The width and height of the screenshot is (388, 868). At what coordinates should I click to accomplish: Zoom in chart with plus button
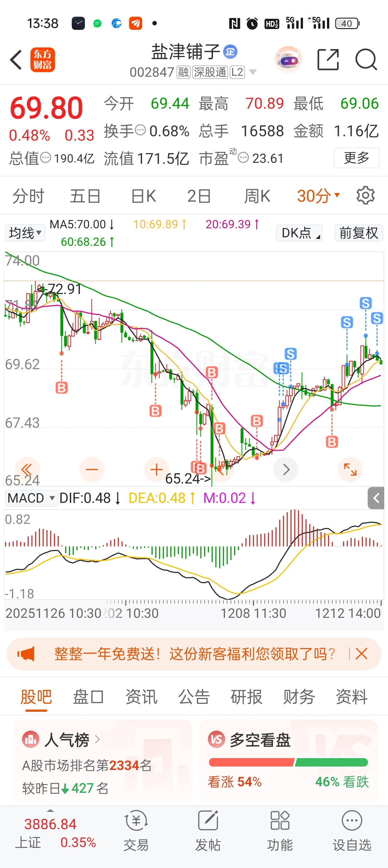pos(156,469)
